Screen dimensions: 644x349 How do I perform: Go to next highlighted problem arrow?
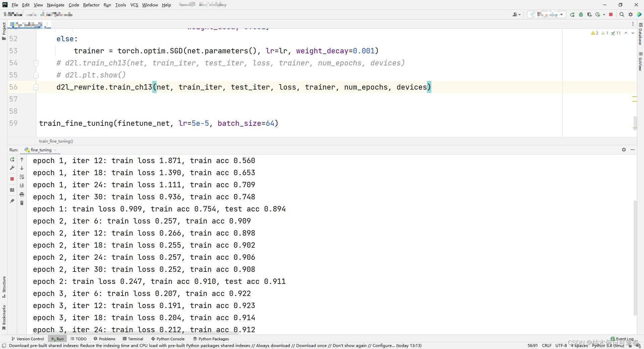tap(633, 33)
